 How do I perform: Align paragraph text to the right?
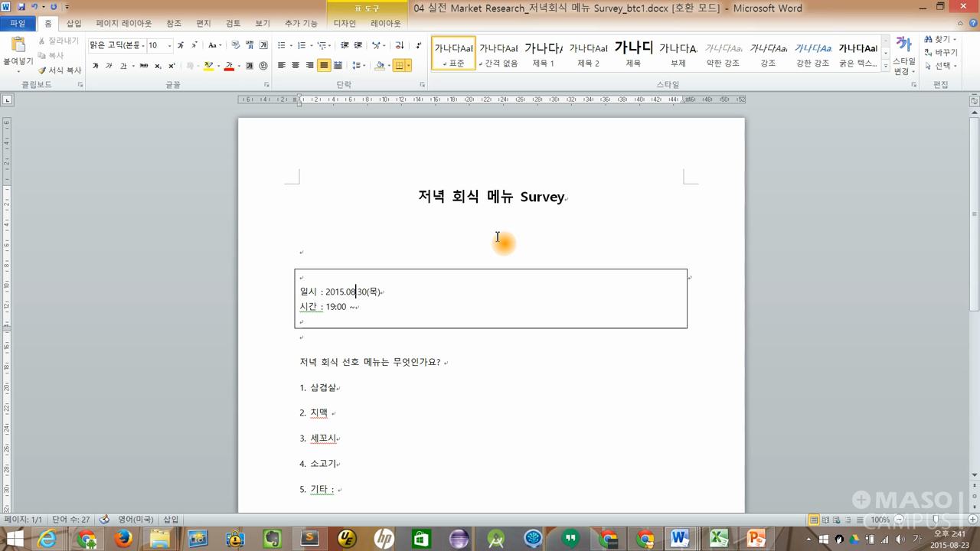click(x=309, y=66)
